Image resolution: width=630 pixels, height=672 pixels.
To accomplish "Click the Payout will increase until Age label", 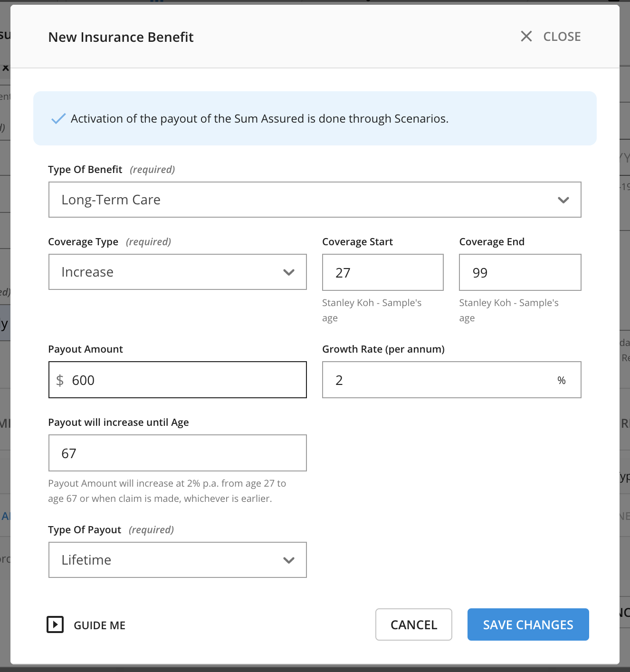I will (118, 422).
